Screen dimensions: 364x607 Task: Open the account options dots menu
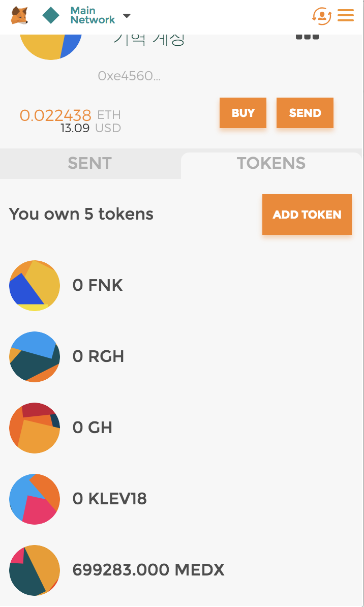[308, 37]
